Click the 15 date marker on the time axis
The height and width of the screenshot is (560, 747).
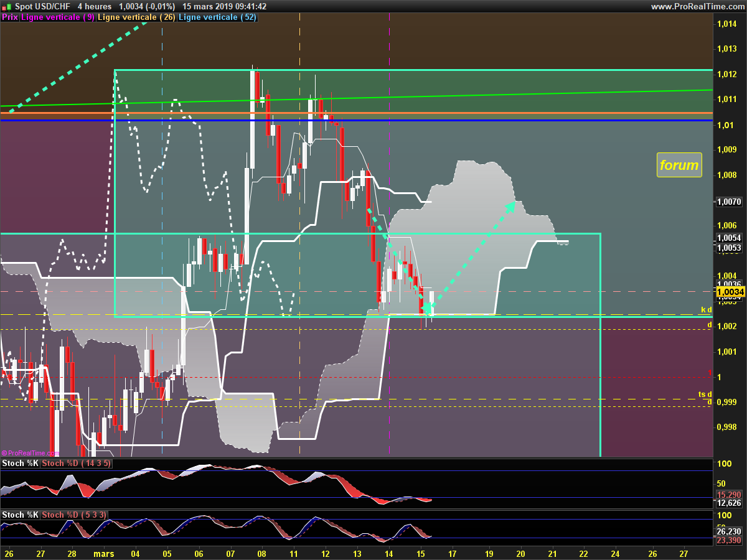[420, 553]
